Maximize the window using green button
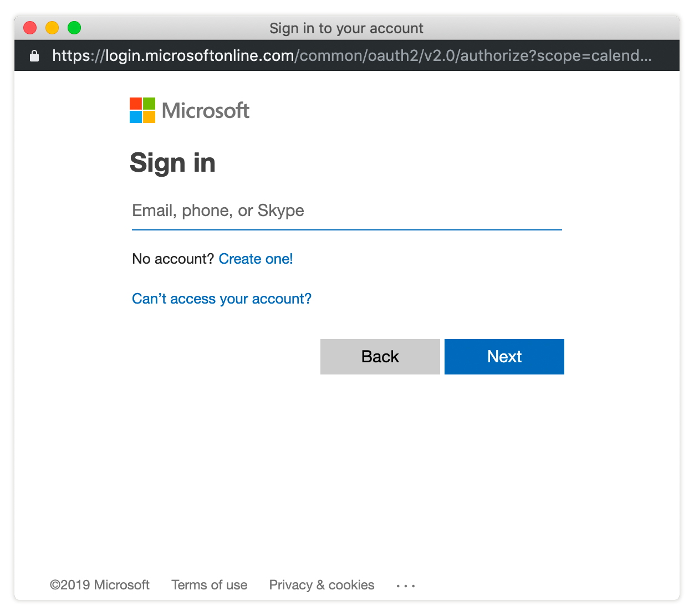This screenshot has width=694, height=616. click(x=74, y=28)
